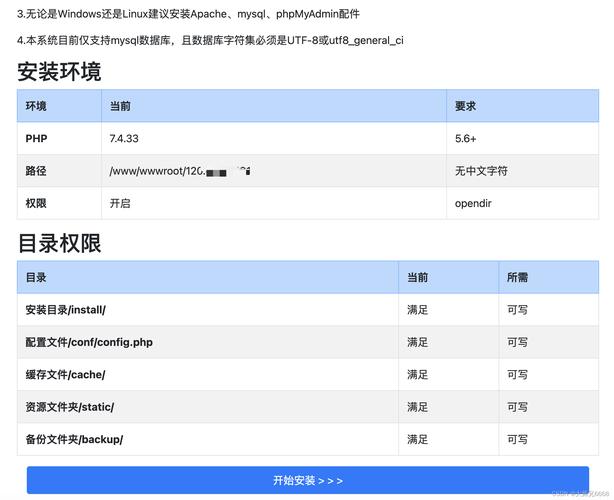Image resolution: width=614 pixels, height=500 pixels.
Task: Select the '安装环境' heading
Action: tap(59, 72)
